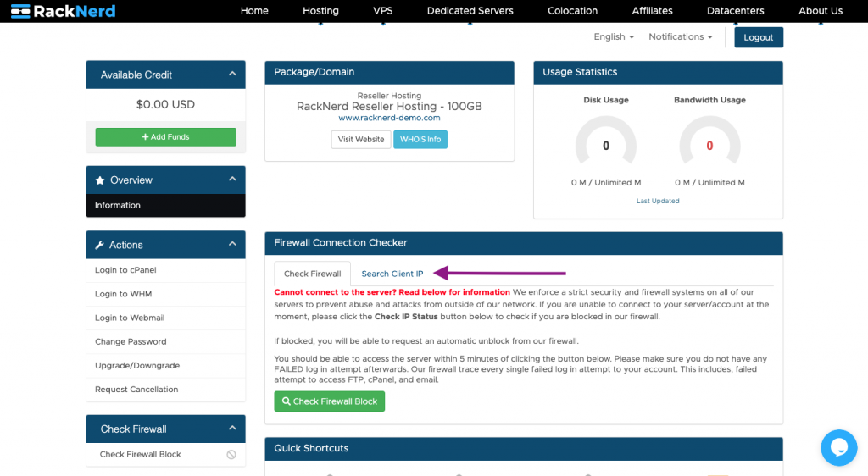Open the live chat bubble
Image resolution: width=868 pixels, height=476 pixels.
tap(838, 448)
